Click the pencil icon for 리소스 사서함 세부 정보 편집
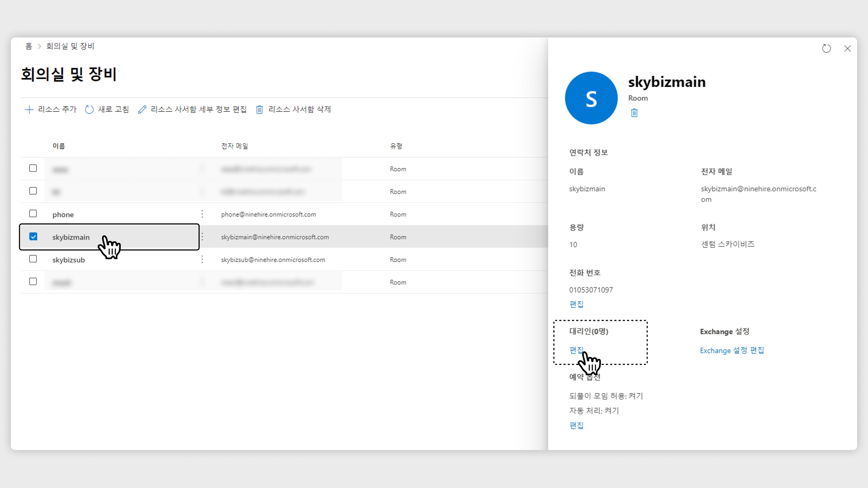 [x=142, y=110]
